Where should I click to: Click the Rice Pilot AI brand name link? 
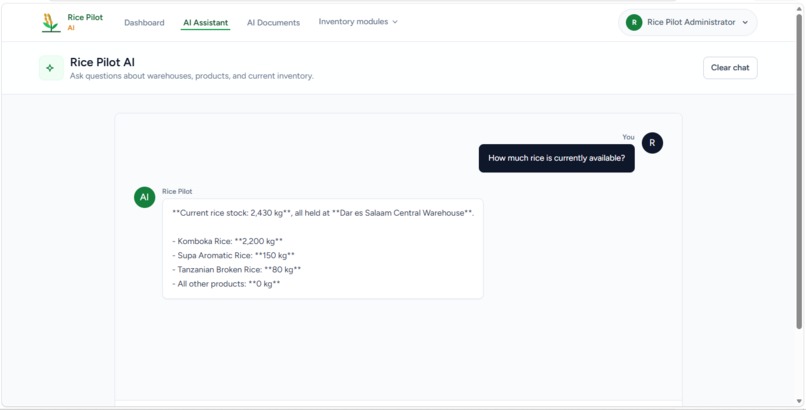click(85, 22)
